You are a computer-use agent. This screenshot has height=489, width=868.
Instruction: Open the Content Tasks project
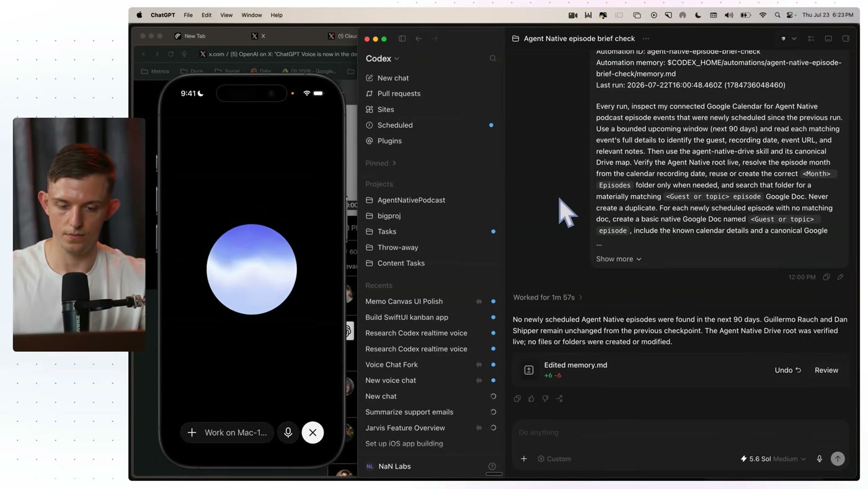tap(401, 263)
